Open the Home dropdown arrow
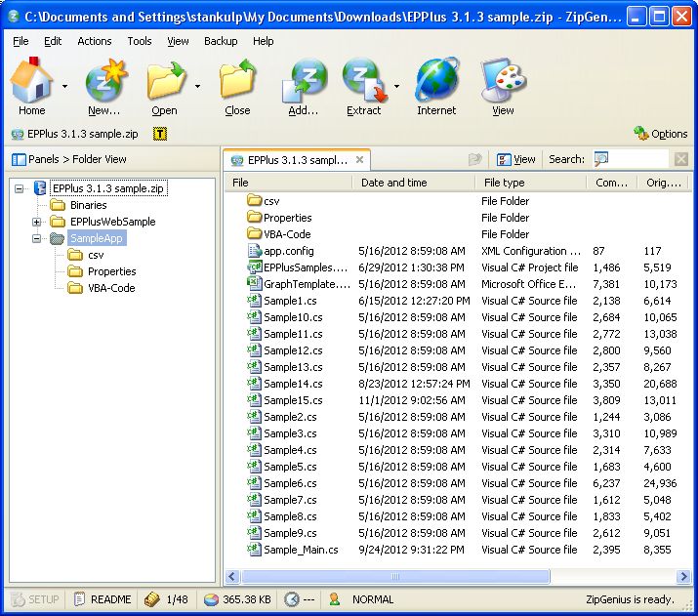 [x=65, y=86]
